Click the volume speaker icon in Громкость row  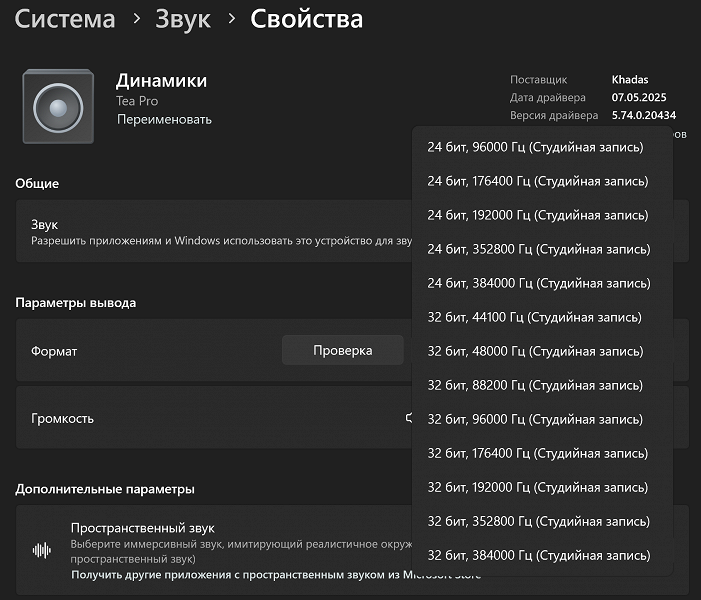[x=409, y=418]
